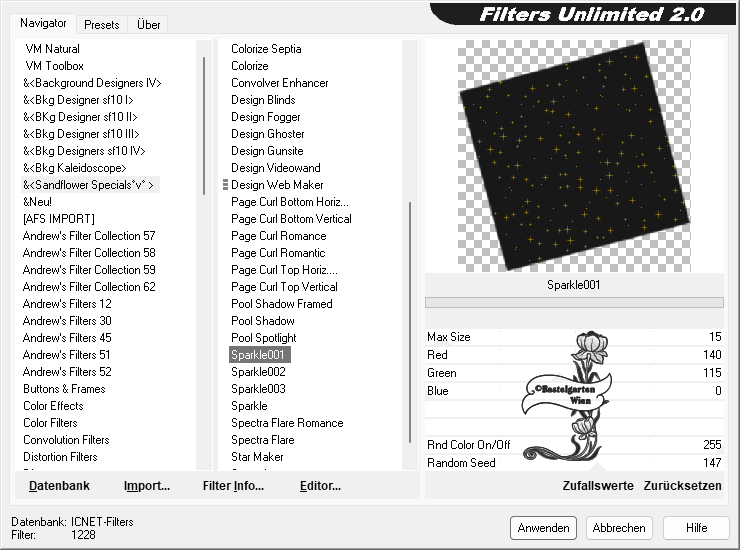This screenshot has width=740, height=550.
Task: Choose Page Curl Top Vertical filter
Action: pyautogui.click(x=284, y=287)
